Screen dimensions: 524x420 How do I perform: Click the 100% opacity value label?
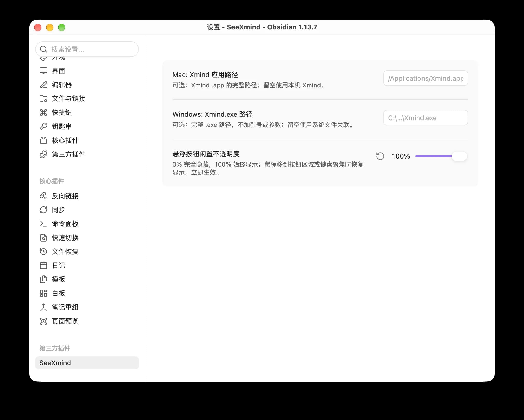coord(401,156)
